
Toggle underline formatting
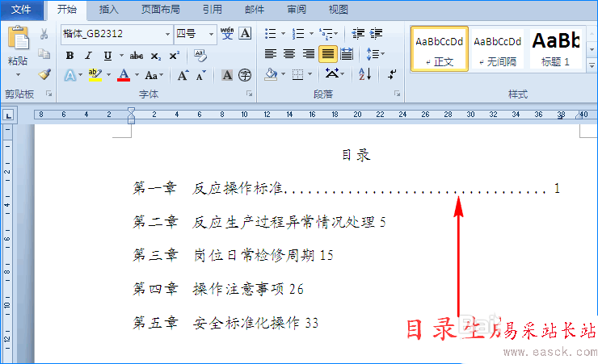click(x=108, y=56)
